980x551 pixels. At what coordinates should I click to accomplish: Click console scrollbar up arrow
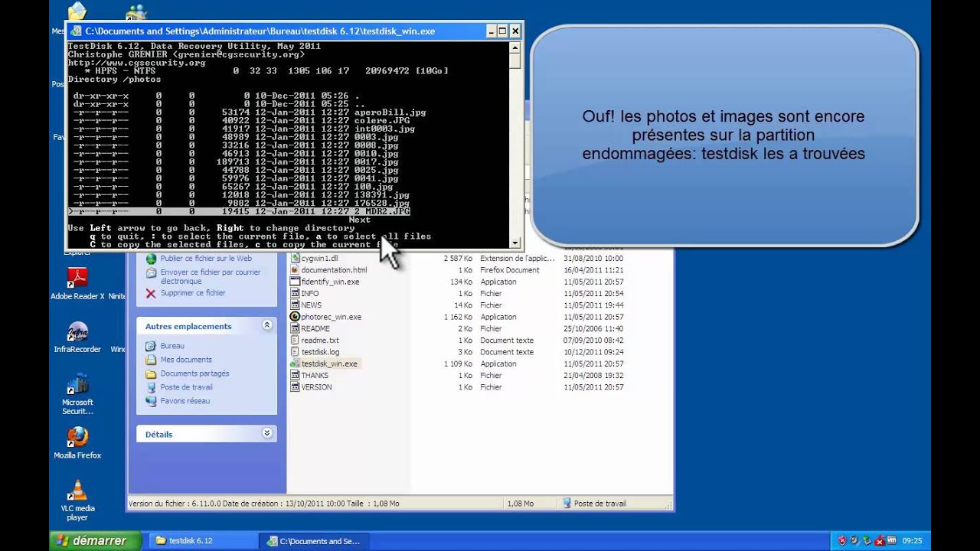515,46
